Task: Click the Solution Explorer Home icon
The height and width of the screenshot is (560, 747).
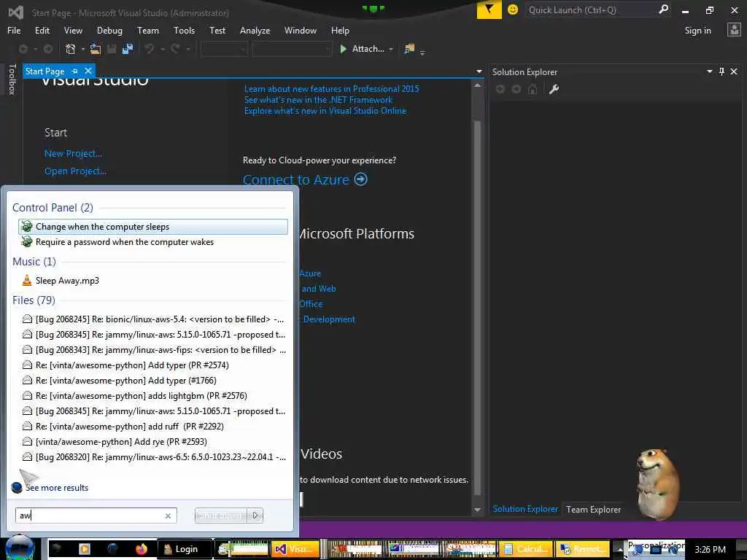Action: point(533,89)
